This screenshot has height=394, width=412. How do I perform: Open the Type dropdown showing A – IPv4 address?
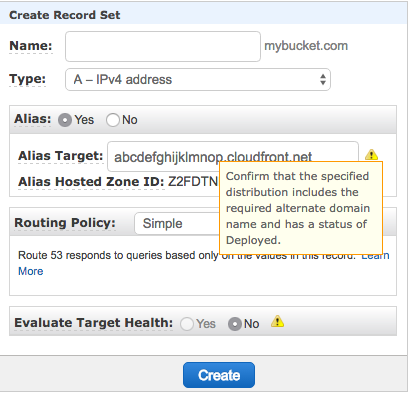coord(198,80)
